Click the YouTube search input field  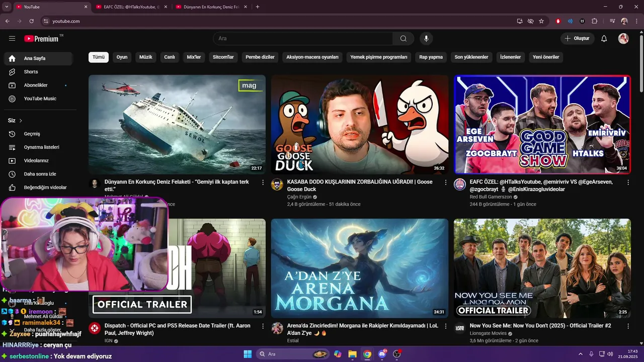(303, 38)
